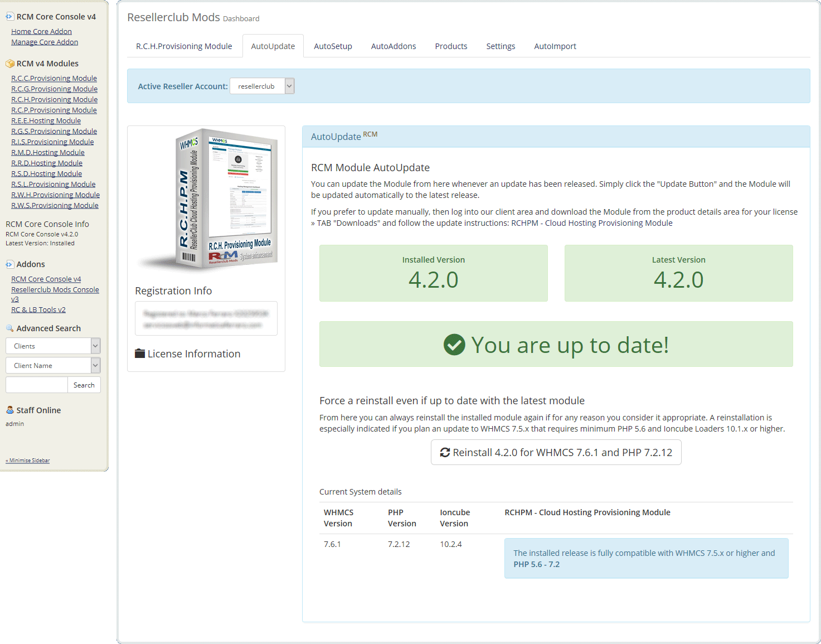Open the Active Reseller Account dropdown

click(x=262, y=86)
